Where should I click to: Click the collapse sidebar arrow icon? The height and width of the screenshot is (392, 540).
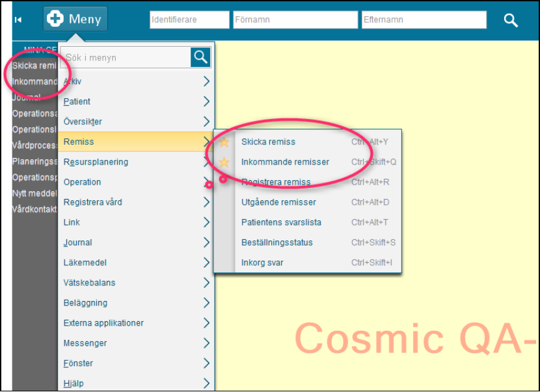coord(18,20)
